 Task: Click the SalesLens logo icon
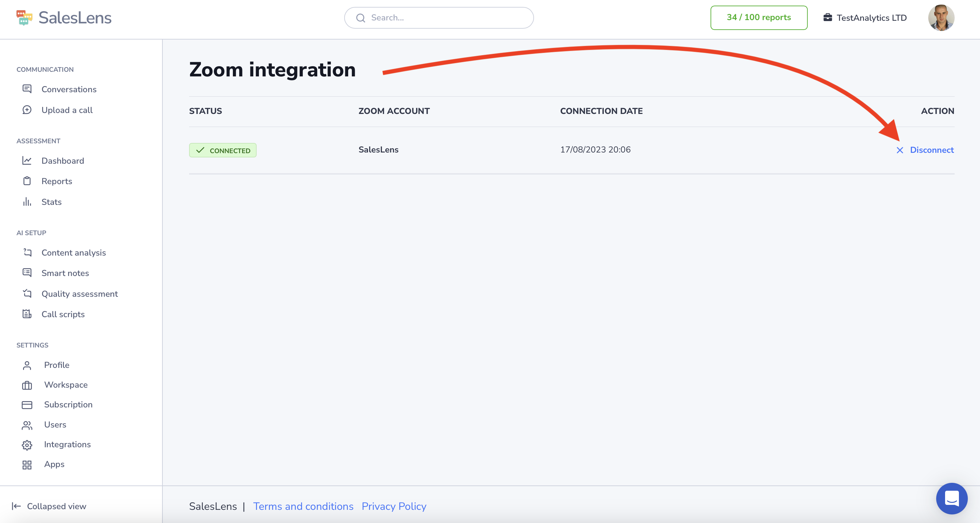click(x=24, y=17)
